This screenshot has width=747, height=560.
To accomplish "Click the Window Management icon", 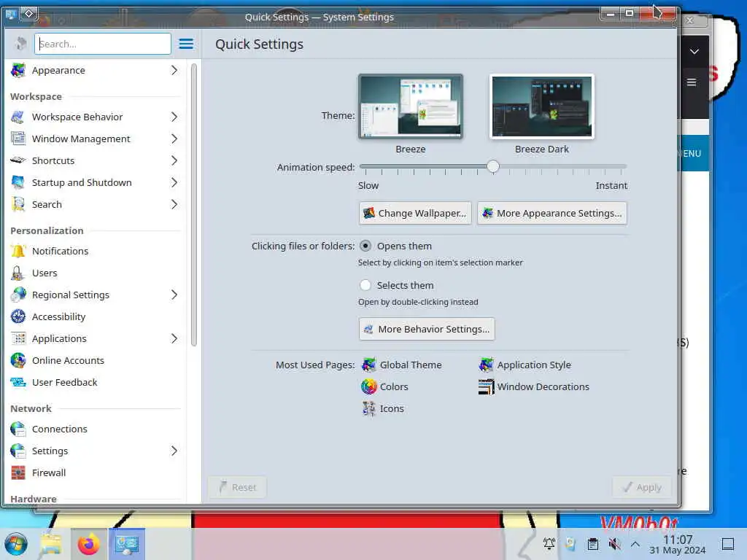I will coord(18,139).
